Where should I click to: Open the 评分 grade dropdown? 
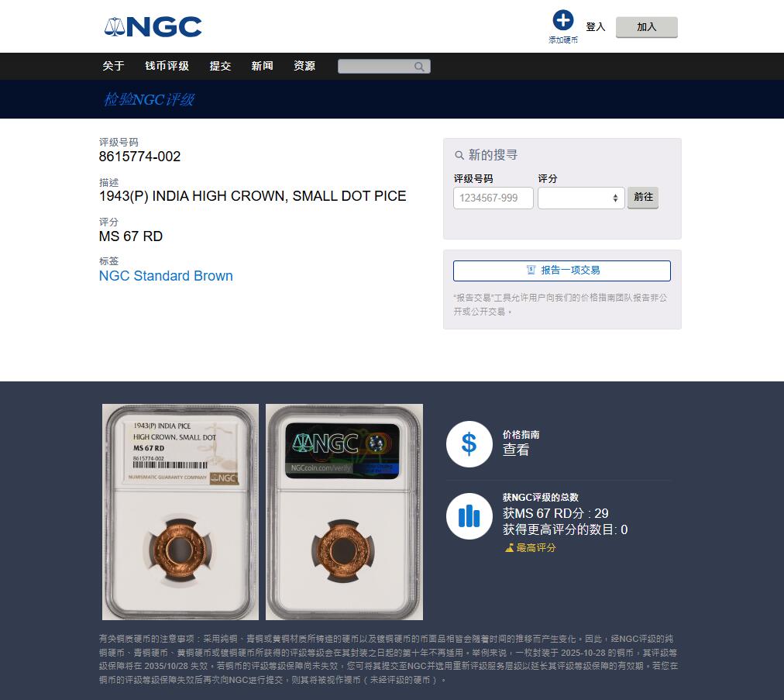pos(581,198)
